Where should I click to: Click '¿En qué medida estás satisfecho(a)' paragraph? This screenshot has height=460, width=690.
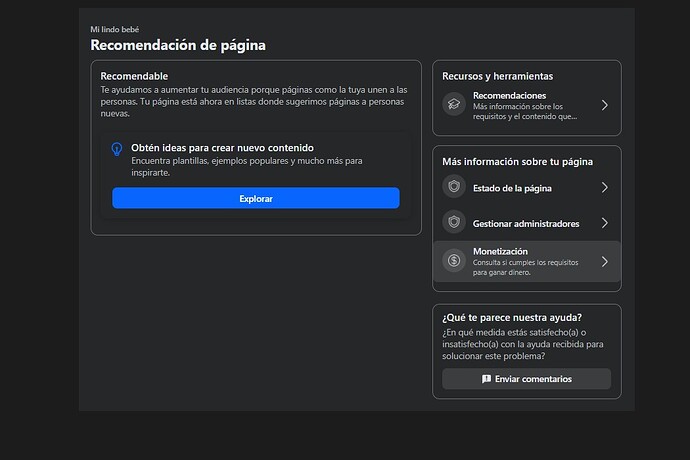523,344
